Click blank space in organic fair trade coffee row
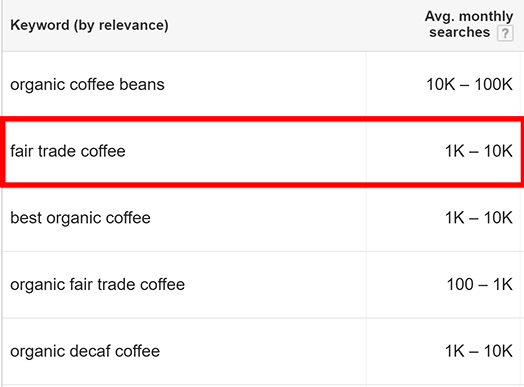This screenshot has width=524, height=387. click(x=274, y=285)
